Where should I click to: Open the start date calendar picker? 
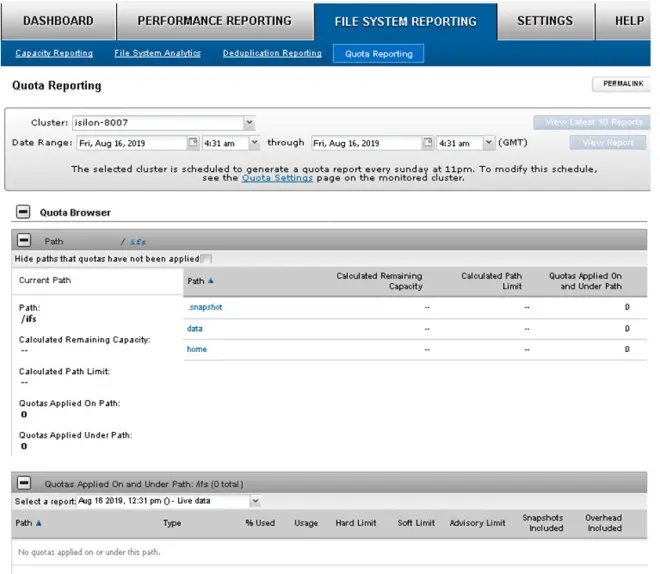coord(193,142)
